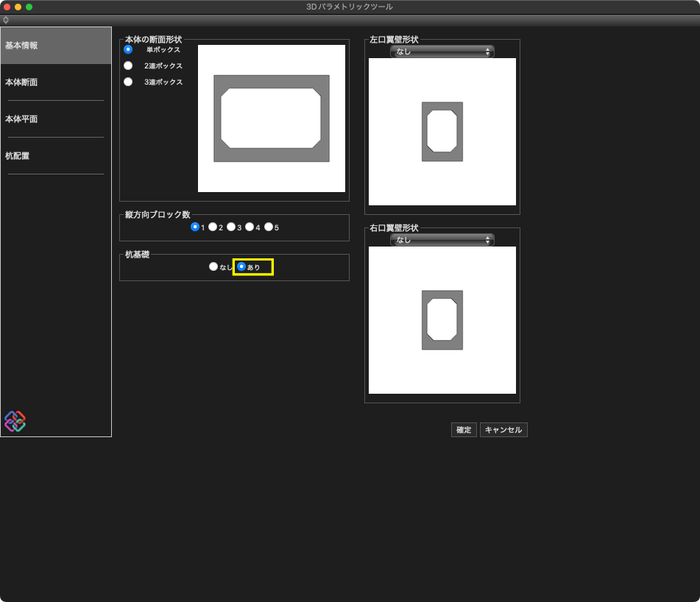Select 2連ボックス cross-section option

[x=128, y=65]
